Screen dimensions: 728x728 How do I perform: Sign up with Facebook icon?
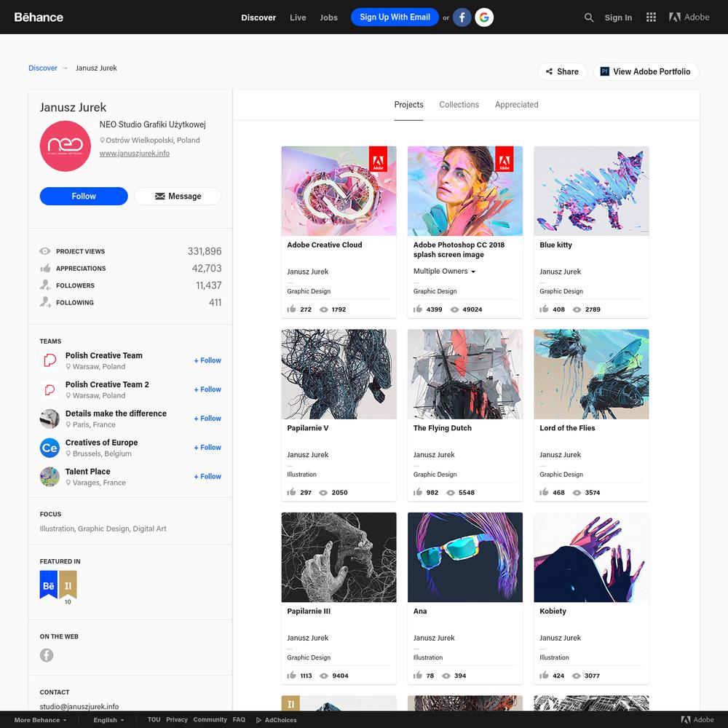pos(462,17)
